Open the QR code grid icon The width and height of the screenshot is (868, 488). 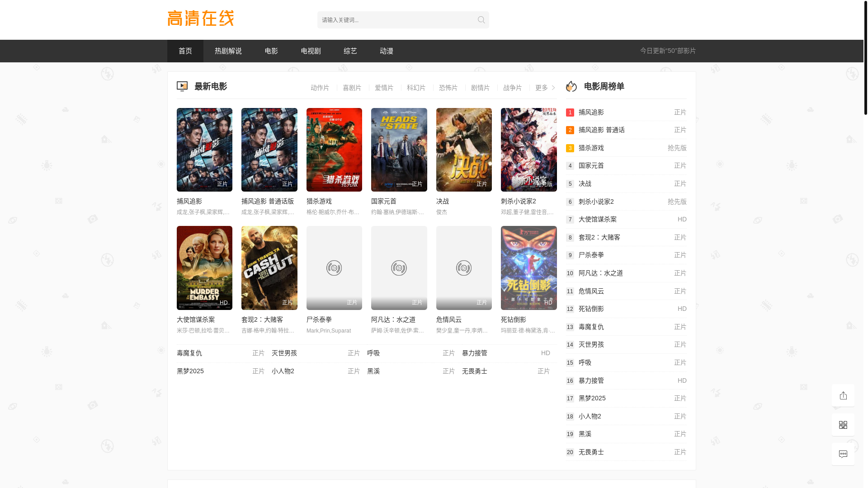tap(843, 425)
